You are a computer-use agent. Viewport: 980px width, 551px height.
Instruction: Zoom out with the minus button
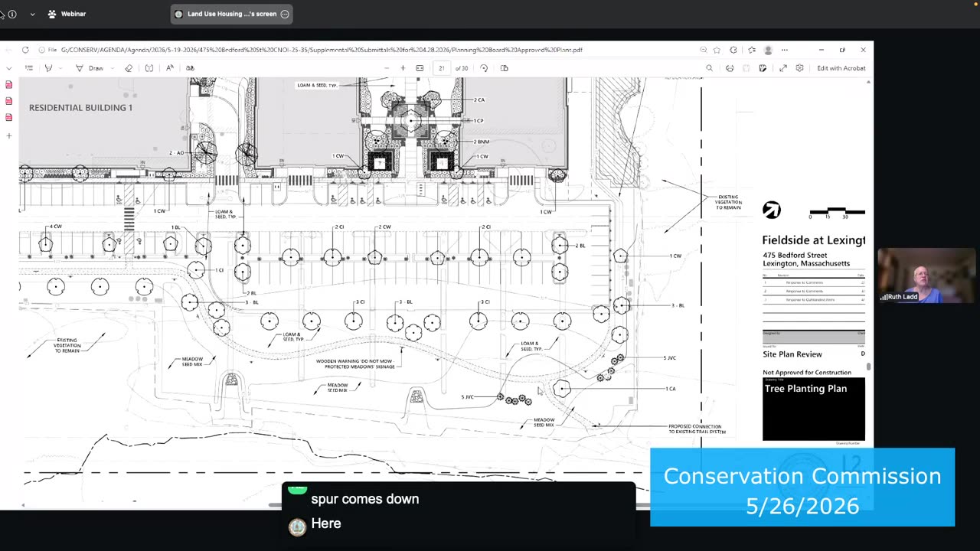coord(386,68)
